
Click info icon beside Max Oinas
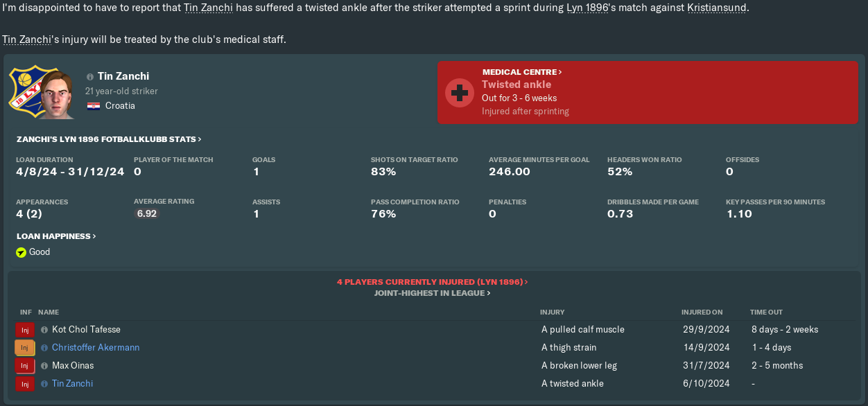click(x=44, y=366)
